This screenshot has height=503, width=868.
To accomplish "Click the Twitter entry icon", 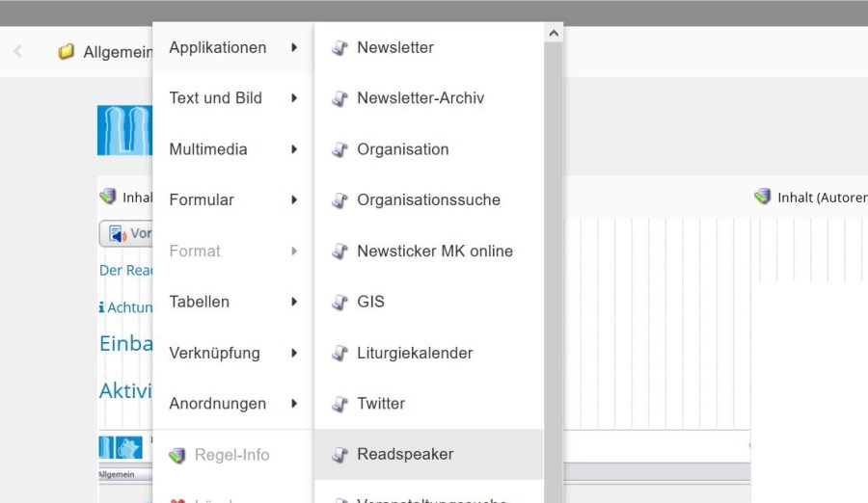I will coord(339,404).
